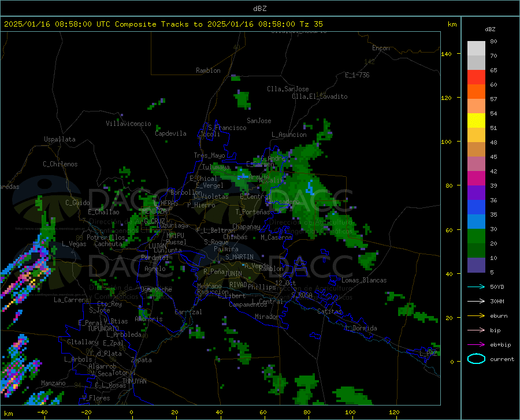Click the dBZ title at top
Screen dimensions: 520x420
pos(259,9)
